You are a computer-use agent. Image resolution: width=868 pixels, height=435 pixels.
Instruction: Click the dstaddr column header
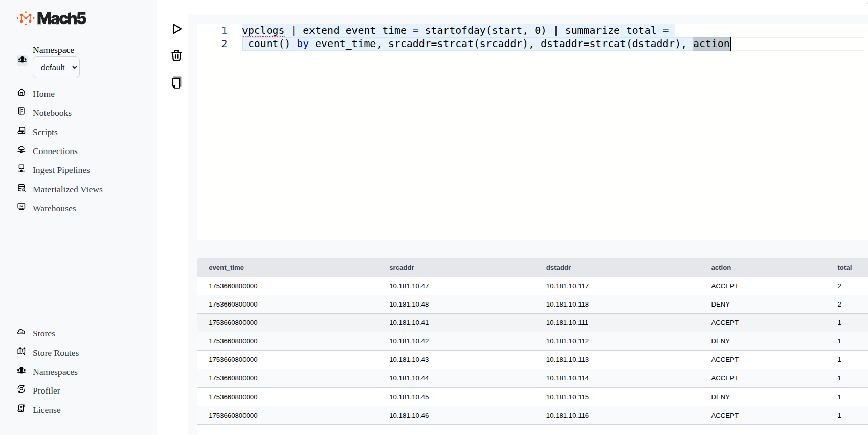(558, 268)
